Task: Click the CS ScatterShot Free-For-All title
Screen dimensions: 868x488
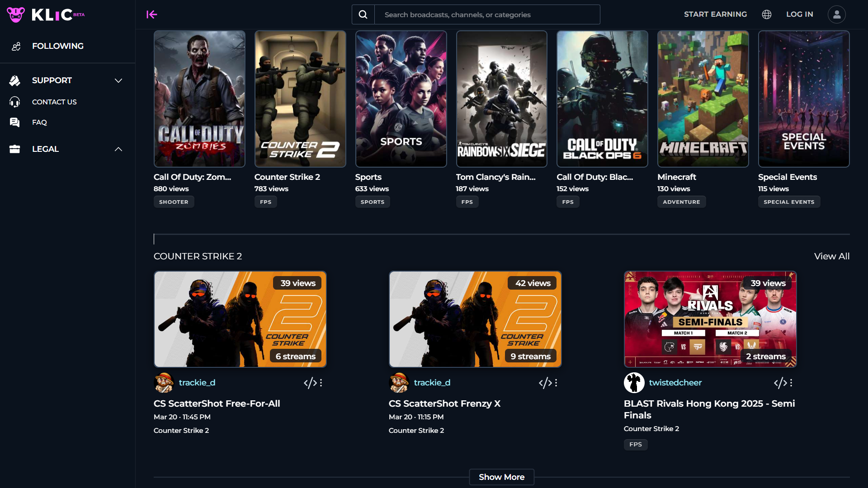Action: point(217,404)
